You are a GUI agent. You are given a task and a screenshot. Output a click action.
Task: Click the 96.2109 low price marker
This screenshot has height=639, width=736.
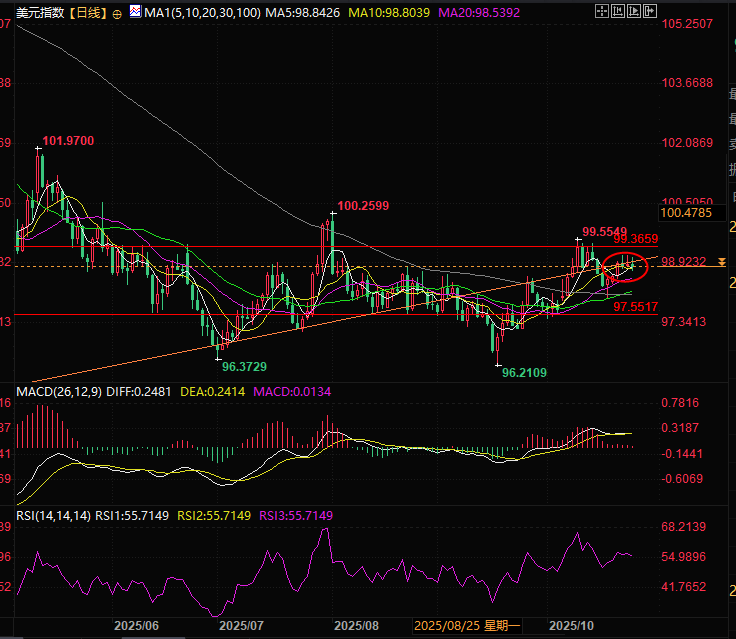(x=525, y=372)
